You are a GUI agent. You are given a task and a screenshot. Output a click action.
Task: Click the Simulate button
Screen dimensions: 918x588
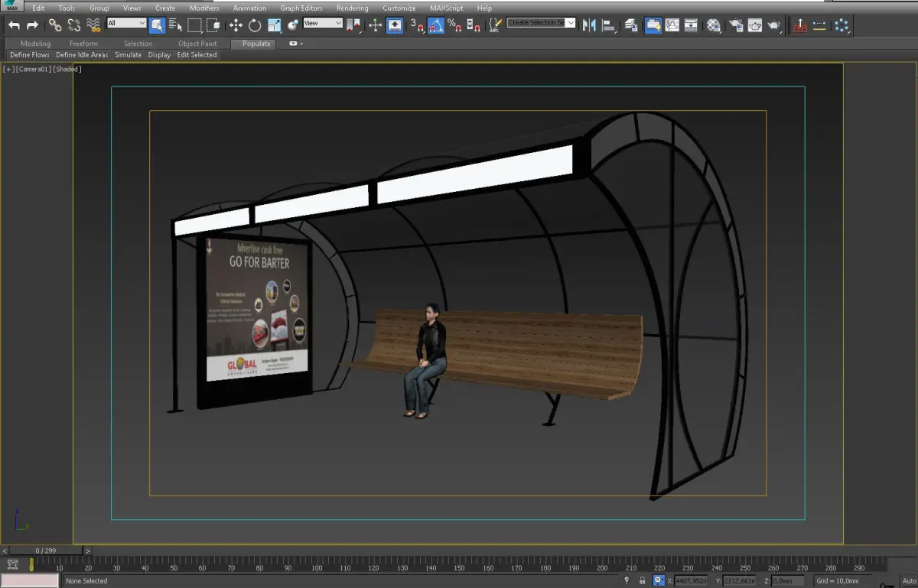click(128, 55)
